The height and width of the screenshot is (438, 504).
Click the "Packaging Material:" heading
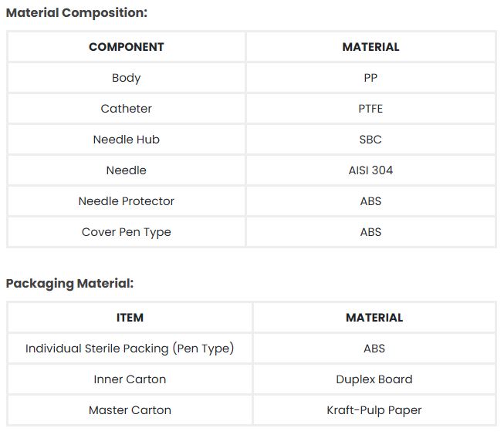click(69, 283)
